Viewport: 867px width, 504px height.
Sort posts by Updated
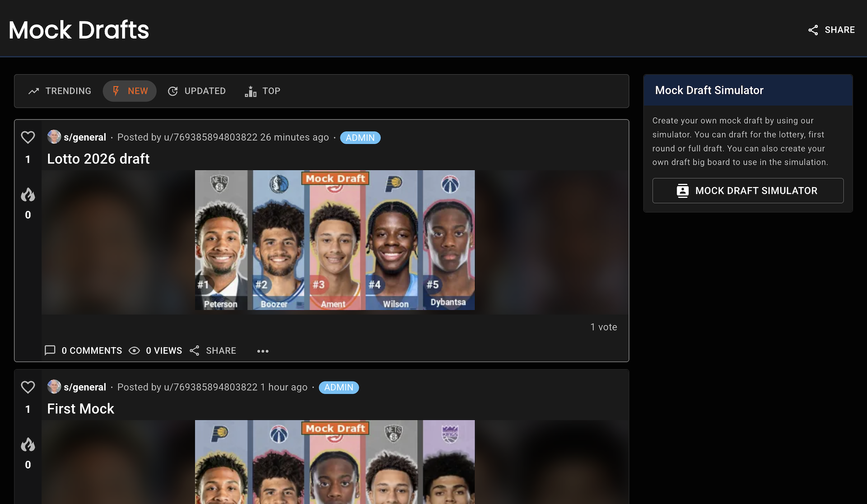[x=196, y=91]
